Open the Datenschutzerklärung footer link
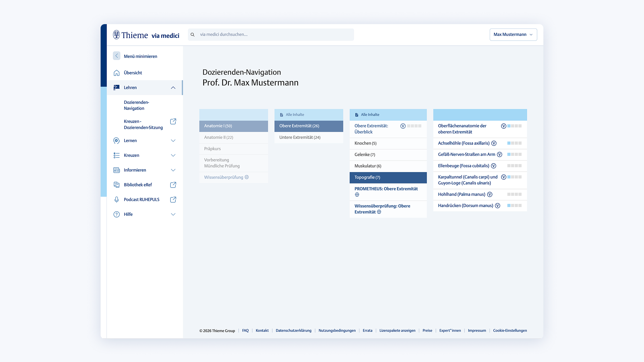644x362 pixels. [x=293, y=330]
